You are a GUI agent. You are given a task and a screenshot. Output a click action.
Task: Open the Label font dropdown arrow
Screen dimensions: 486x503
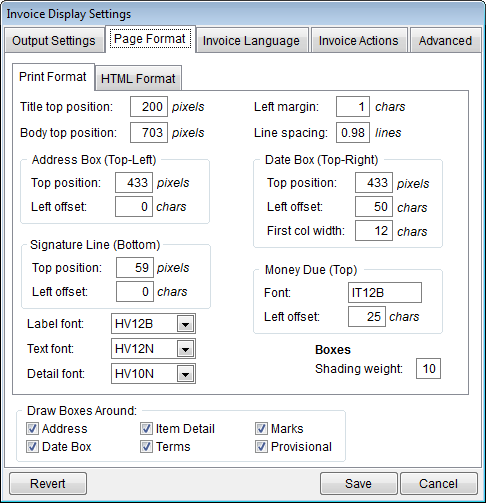(185, 324)
